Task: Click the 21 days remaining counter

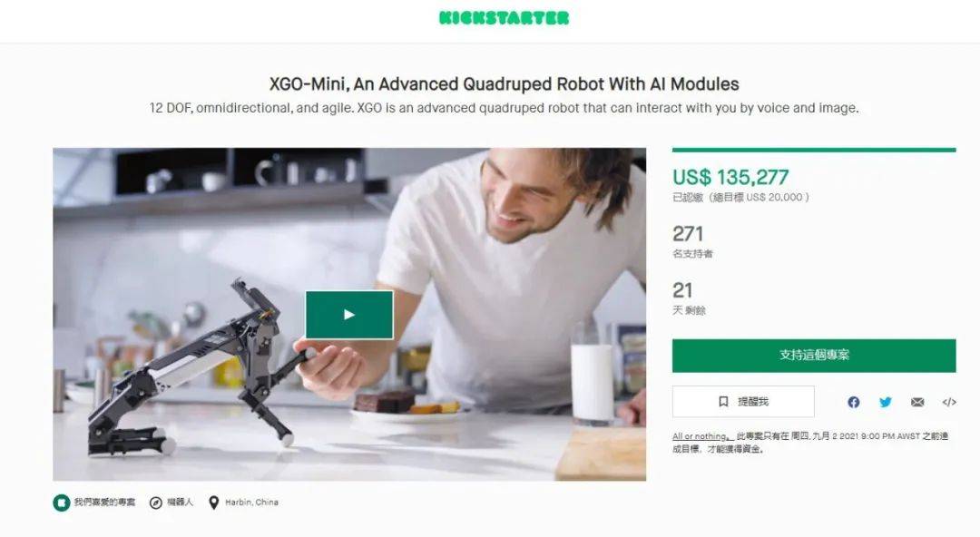Action: (x=681, y=290)
